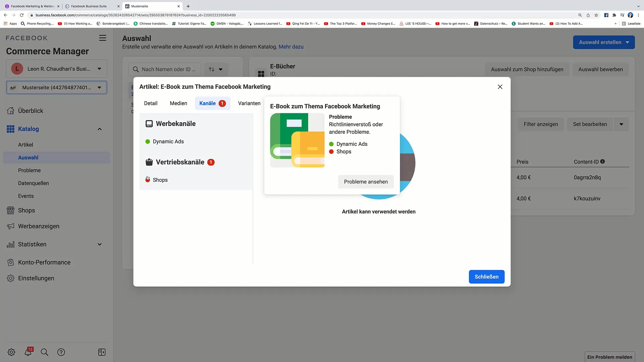Click the Apps bookmarks shortcut
This screenshot has width=644, height=362.
(10, 24)
